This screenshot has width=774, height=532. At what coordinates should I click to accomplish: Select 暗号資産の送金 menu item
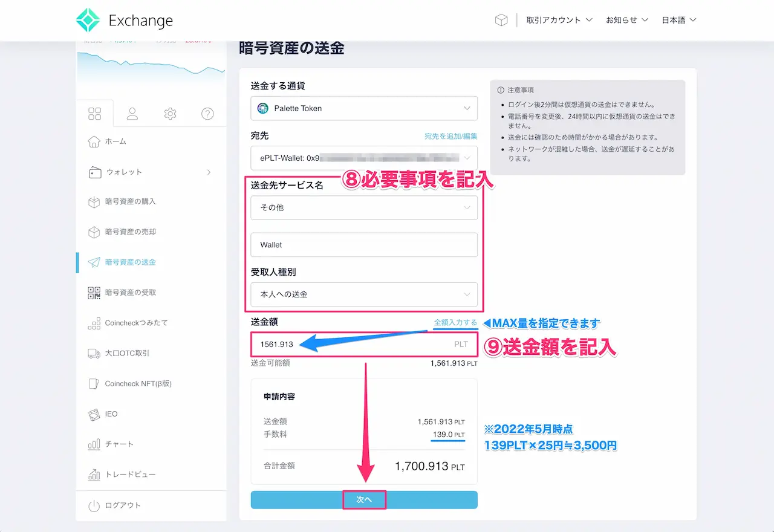pos(131,262)
